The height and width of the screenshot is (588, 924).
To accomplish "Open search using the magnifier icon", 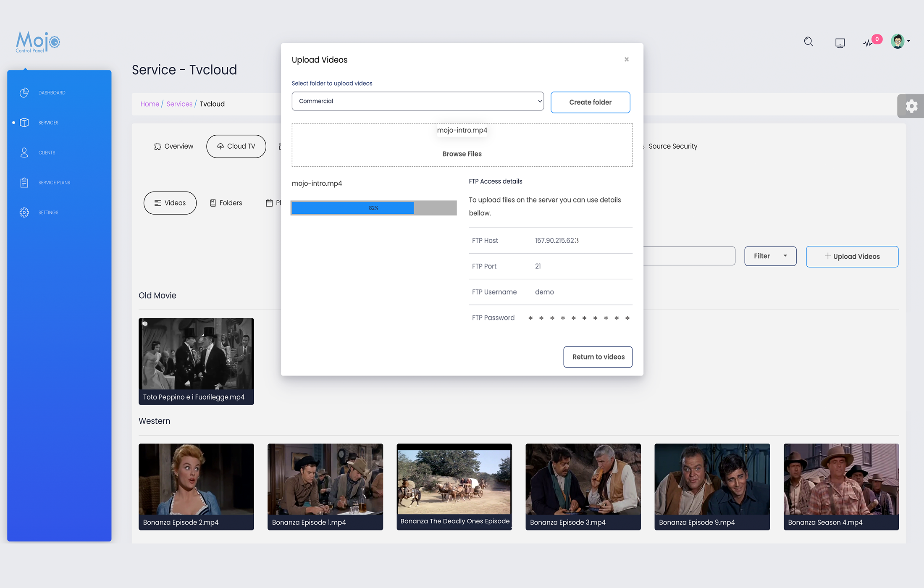I will [808, 42].
